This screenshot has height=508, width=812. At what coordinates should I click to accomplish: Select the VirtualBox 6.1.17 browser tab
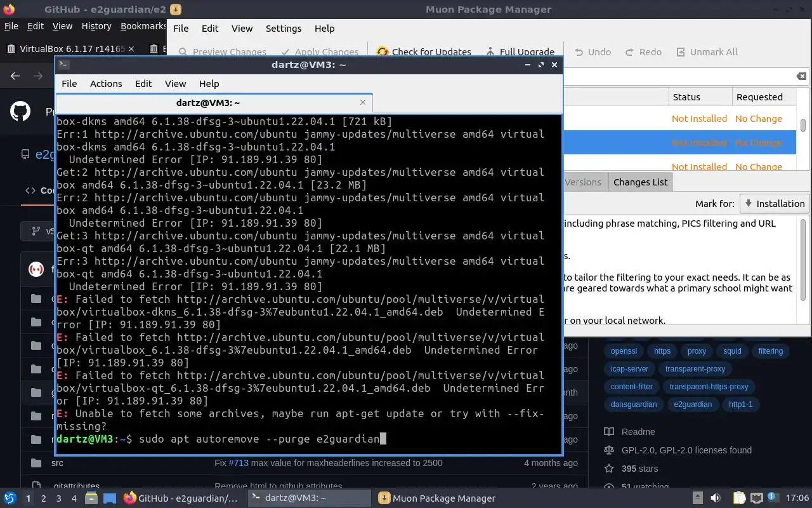70,49
